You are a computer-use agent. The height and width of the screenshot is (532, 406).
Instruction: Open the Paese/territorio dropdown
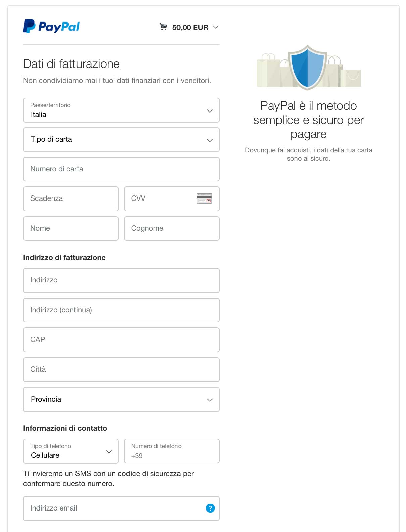(121, 110)
